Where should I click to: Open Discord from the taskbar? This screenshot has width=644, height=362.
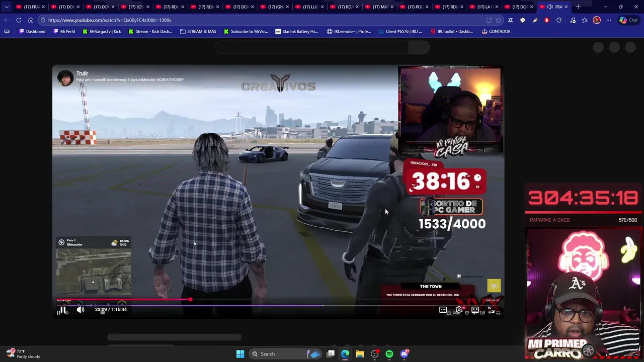click(404, 354)
